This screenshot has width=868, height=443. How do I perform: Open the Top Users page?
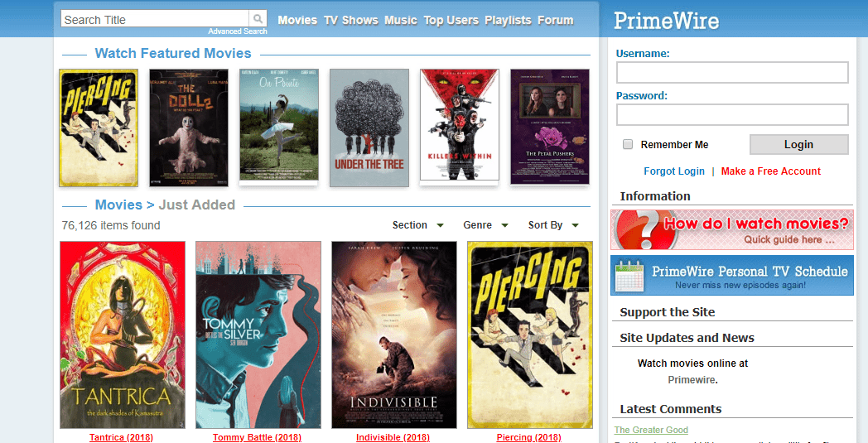pyautogui.click(x=451, y=20)
